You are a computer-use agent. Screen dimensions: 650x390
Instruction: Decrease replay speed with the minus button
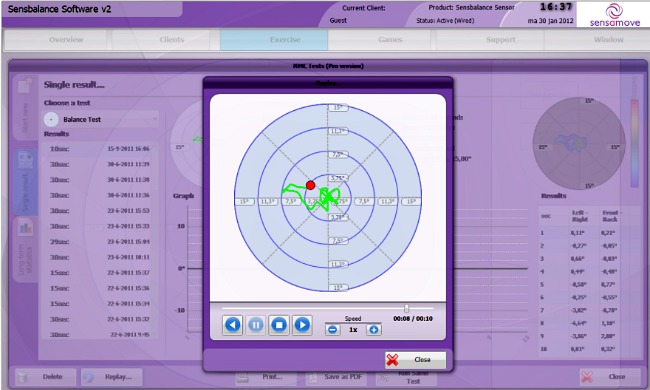[332, 329]
